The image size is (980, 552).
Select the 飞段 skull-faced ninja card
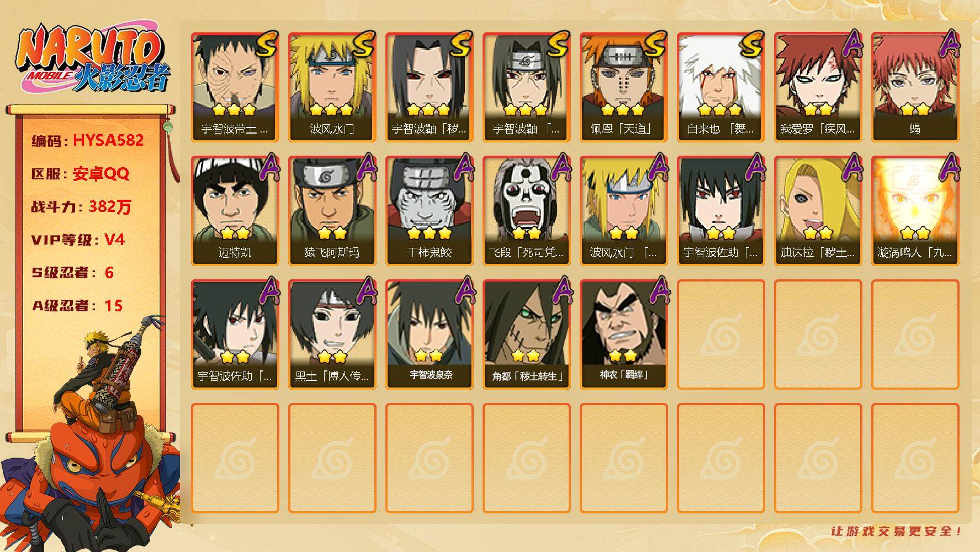click(526, 210)
